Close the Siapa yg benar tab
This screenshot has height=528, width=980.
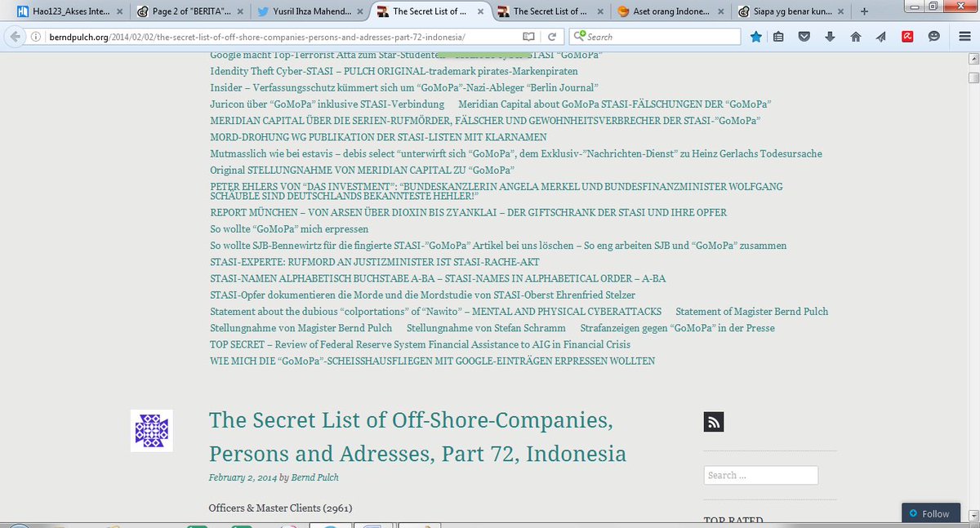click(843, 12)
